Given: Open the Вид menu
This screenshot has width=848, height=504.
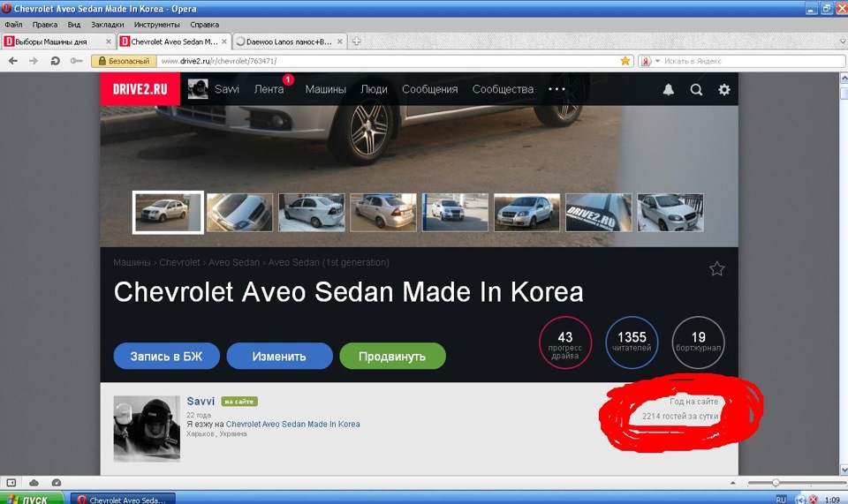Looking at the screenshot, I should 74,25.
